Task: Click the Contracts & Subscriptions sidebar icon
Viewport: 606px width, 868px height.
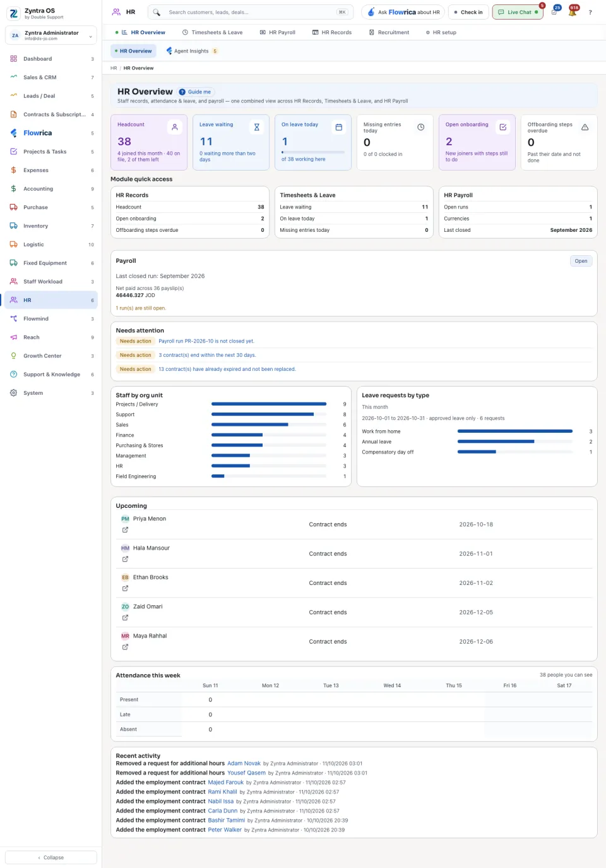Action: (x=13, y=114)
